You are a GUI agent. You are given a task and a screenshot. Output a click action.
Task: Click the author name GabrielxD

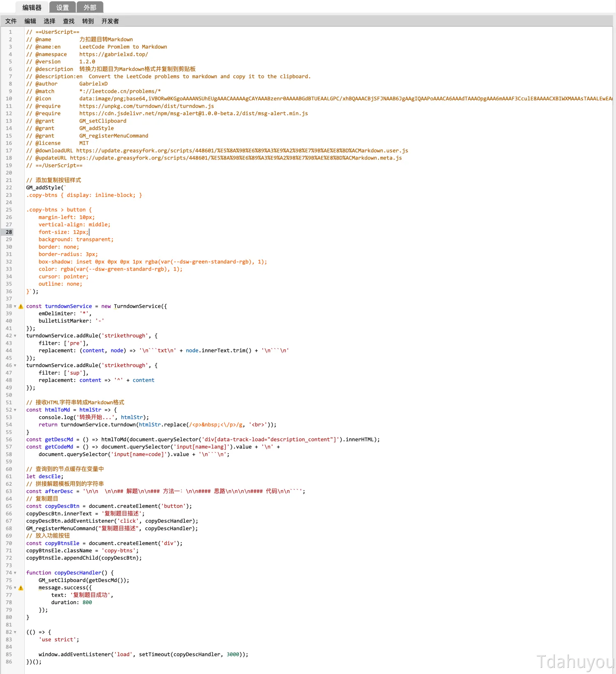pyautogui.click(x=93, y=84)
